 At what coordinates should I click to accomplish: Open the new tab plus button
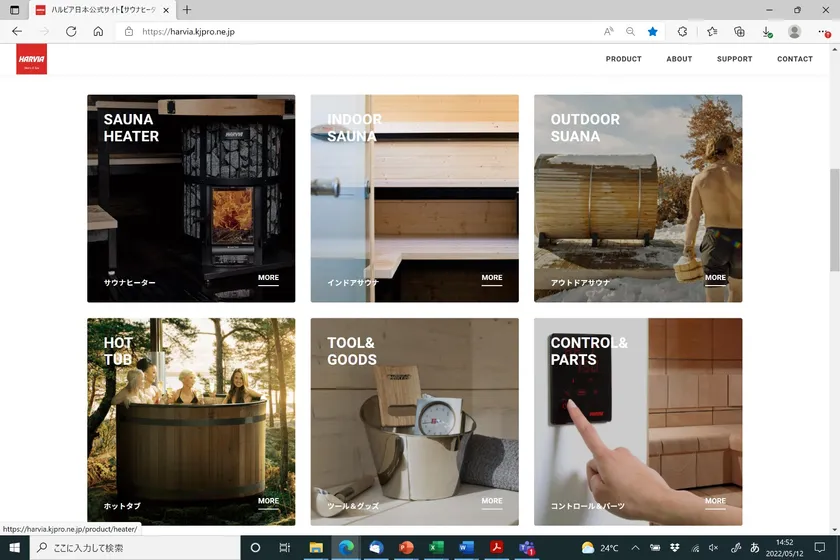click(x=187, y=10)
